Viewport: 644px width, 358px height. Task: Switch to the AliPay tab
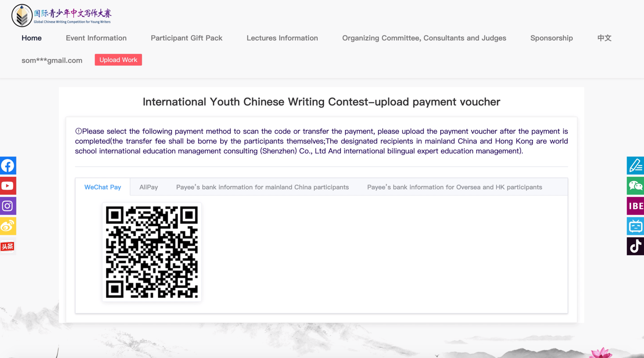point(149,187)
